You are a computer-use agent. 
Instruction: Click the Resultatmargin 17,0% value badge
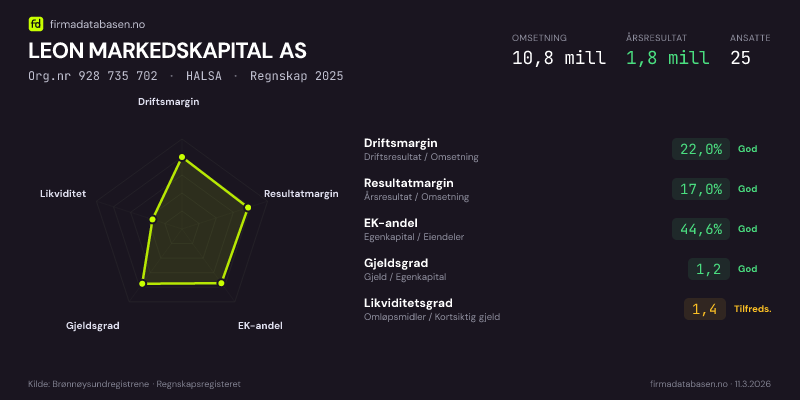tap(701, 189)
